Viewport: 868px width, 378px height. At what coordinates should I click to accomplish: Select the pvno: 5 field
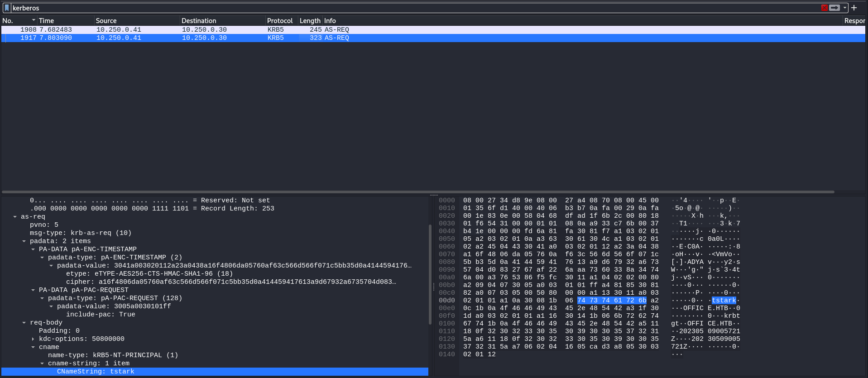click(44, 225)
